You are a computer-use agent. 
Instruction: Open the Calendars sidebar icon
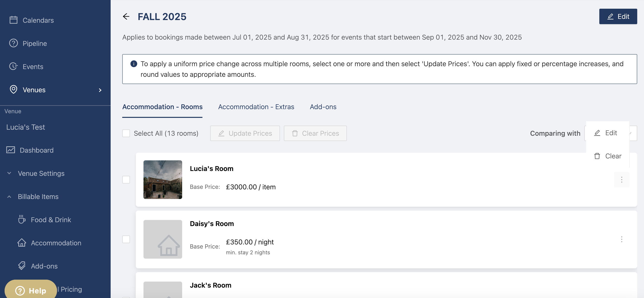click(14, 20)
